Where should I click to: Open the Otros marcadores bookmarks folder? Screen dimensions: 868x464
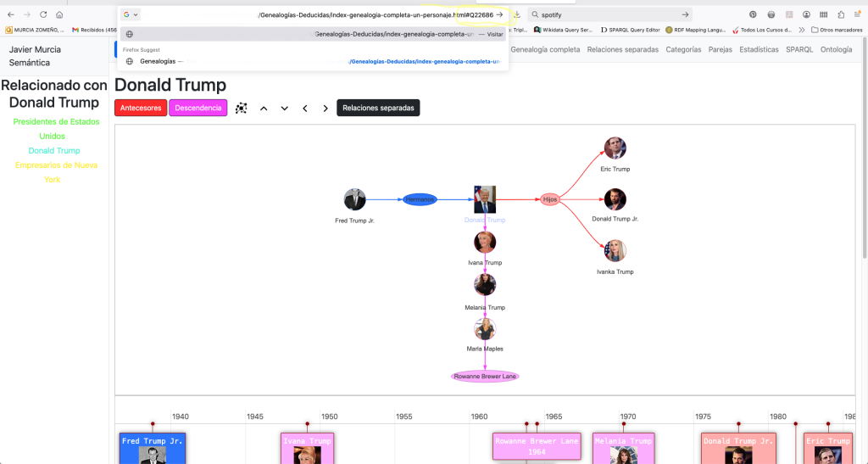pyautogui.click(x=837, y=30)
